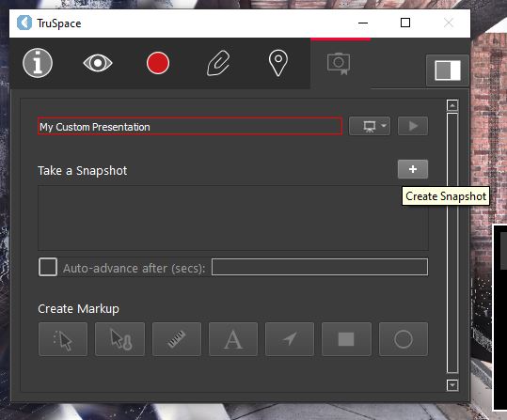Open the paperclip Attachments tab
The width and height of the screenshot is (507, 420).
[218, 63]
